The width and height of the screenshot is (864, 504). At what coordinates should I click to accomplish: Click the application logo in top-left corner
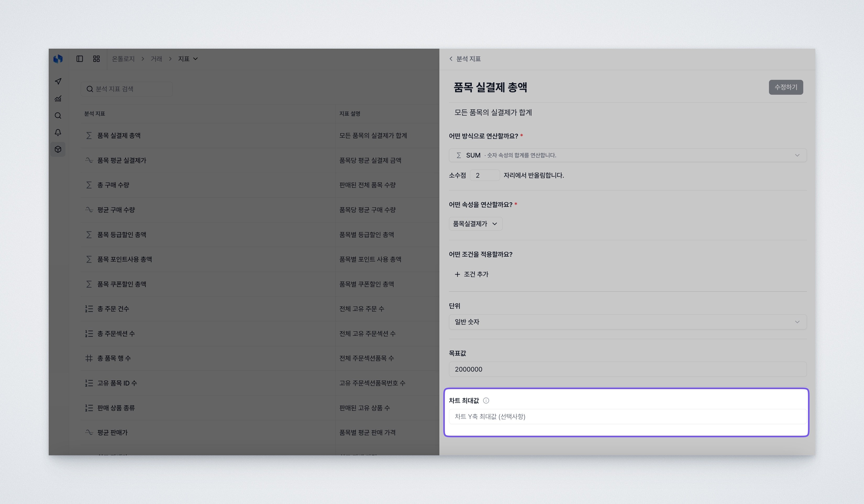58,59
